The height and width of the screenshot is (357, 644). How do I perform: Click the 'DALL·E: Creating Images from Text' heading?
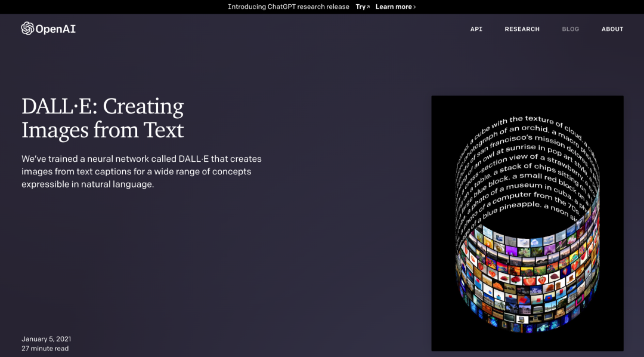[103, 118]
